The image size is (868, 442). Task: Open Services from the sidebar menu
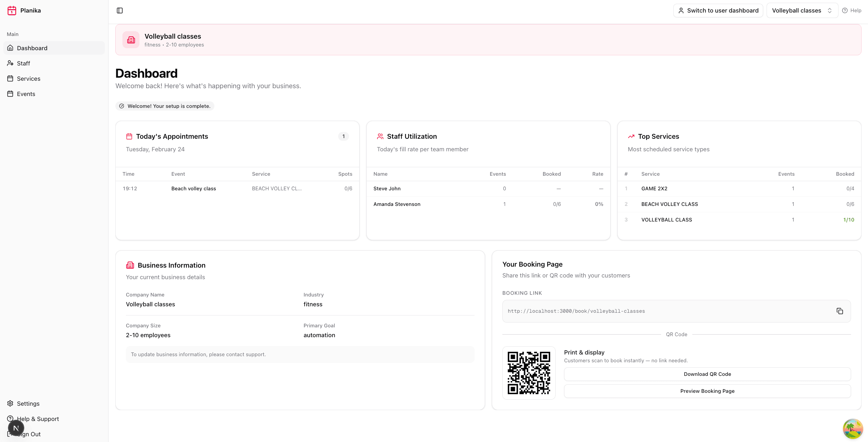coord(28,78)
